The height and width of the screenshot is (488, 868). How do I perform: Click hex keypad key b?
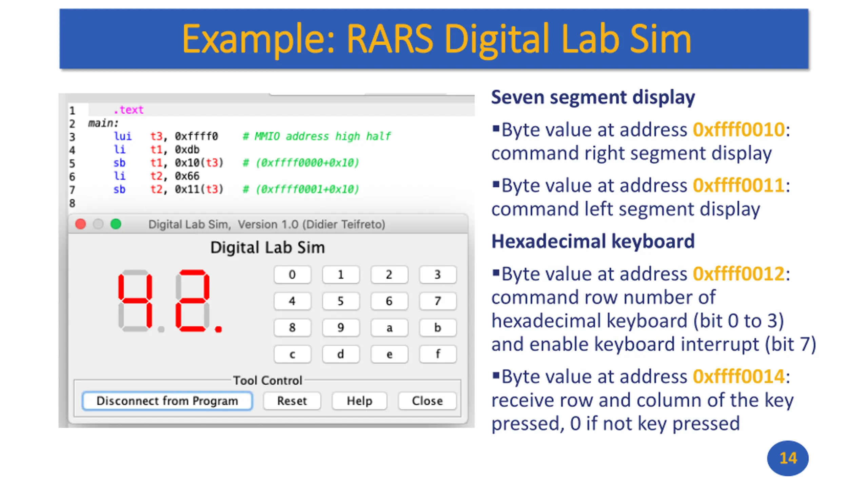[437, 327]
